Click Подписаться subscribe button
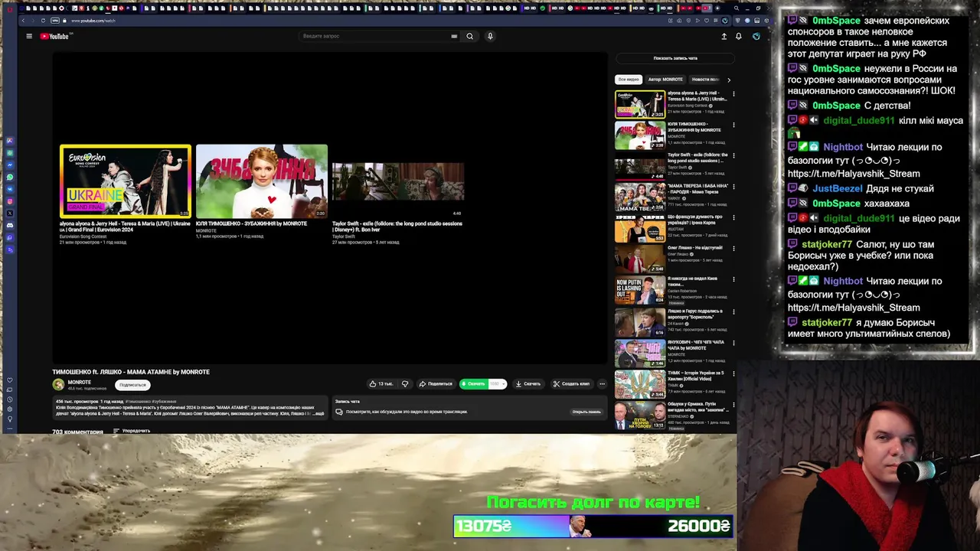This screenshot has height=551, width=980. [x=132, y=385]
